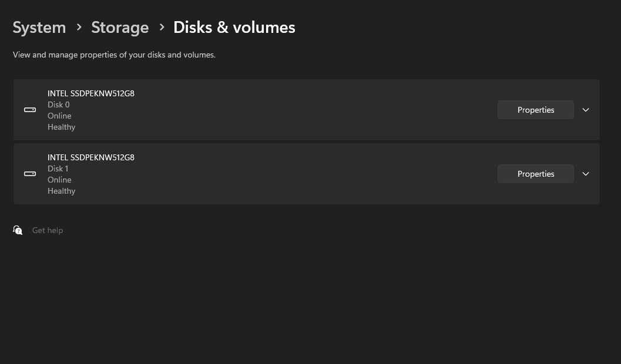Click the Disk 1 drive icon
This screenshot has width=621, height=364.
point(29,174)
